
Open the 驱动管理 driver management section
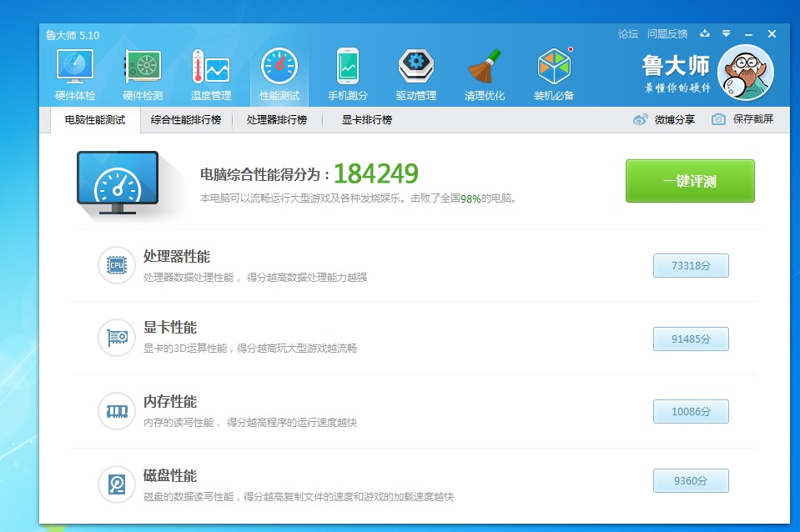(x=415, y=74)
